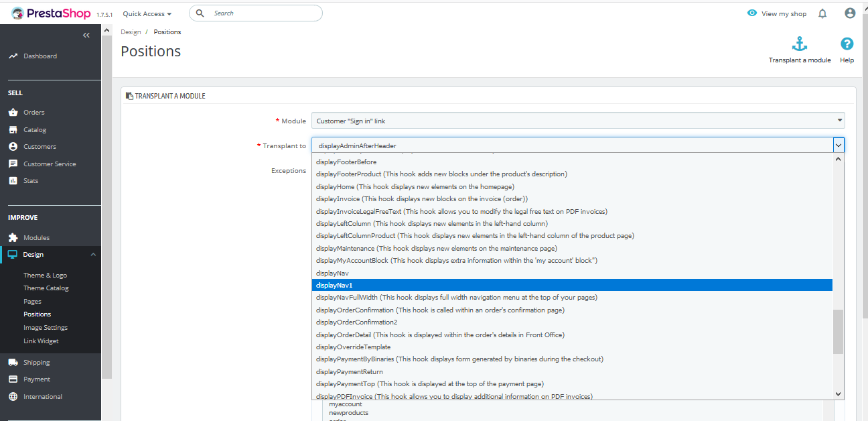This screenshot has width=868, height=421.
Task: Click the Customer Service chat icon
Action: 13,164
